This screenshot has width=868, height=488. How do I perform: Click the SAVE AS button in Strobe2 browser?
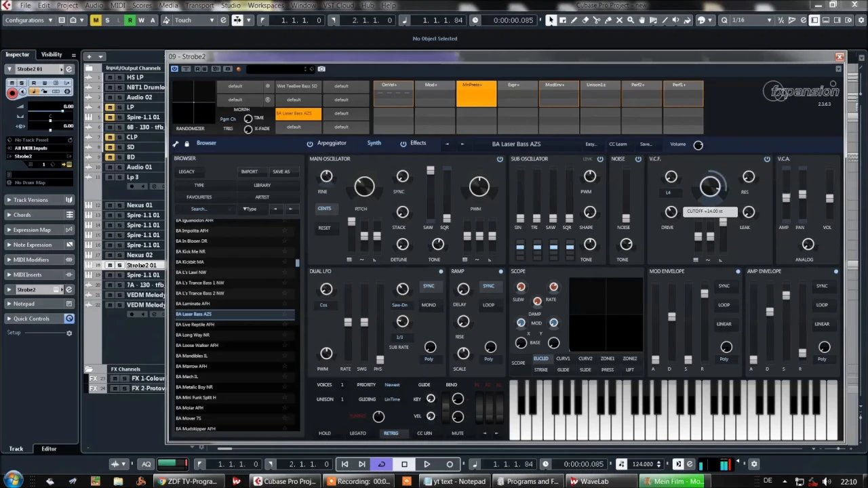click(x=281, y=171)
